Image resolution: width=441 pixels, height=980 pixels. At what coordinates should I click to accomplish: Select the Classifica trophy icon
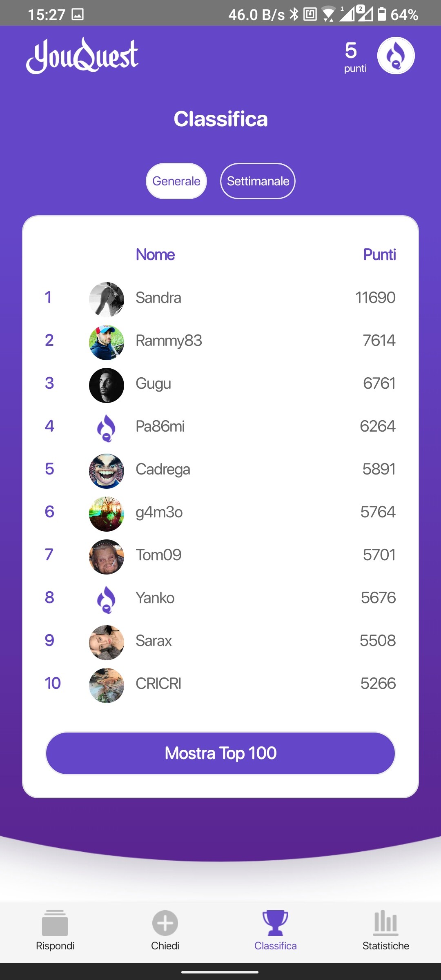[275, 923]
